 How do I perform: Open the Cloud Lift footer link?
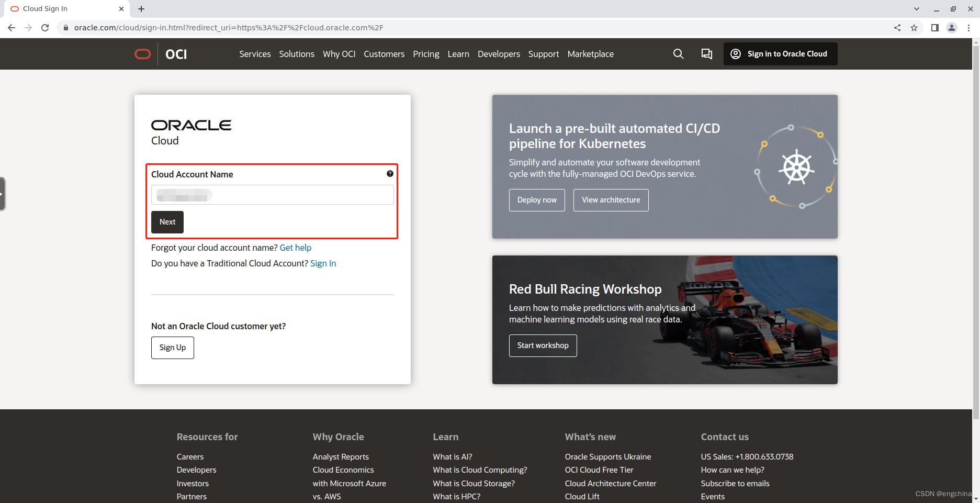pos(582,497)
